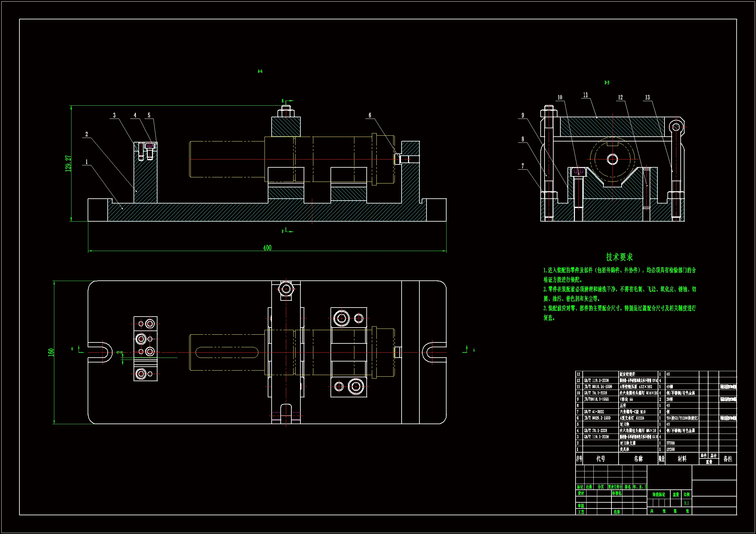Click part balloon number 11
Viewport: 756px width, 534px height.
(x=586, y=95)
